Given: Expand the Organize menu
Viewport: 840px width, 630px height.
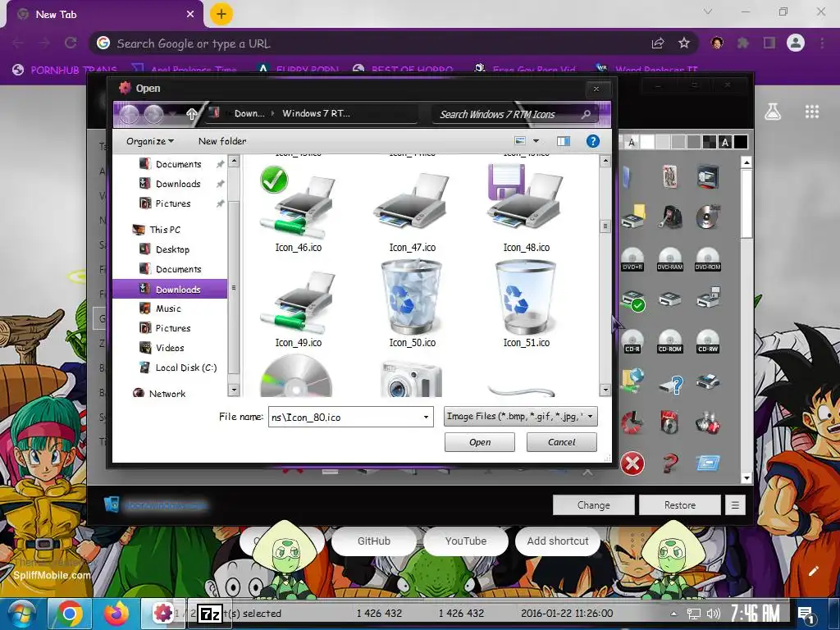Looking at the screenshot, I should tap(150, 141).
